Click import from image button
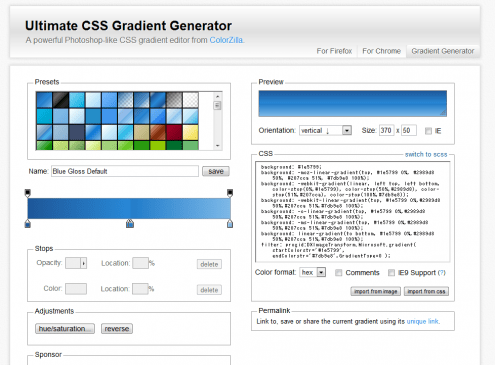Viewport: 495px width, 365px height. click(375, 291)
